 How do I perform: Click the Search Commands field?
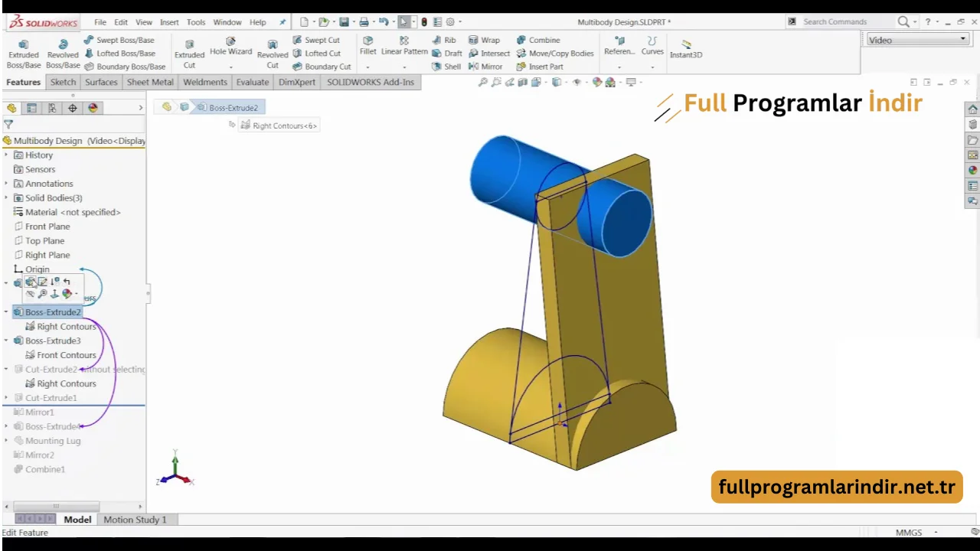[x=846, y=22]
